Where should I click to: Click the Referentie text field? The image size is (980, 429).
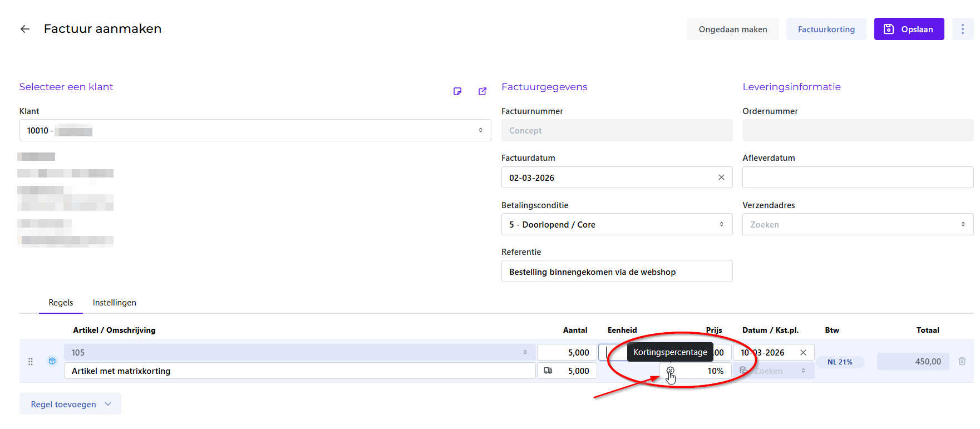click(617, 272)
